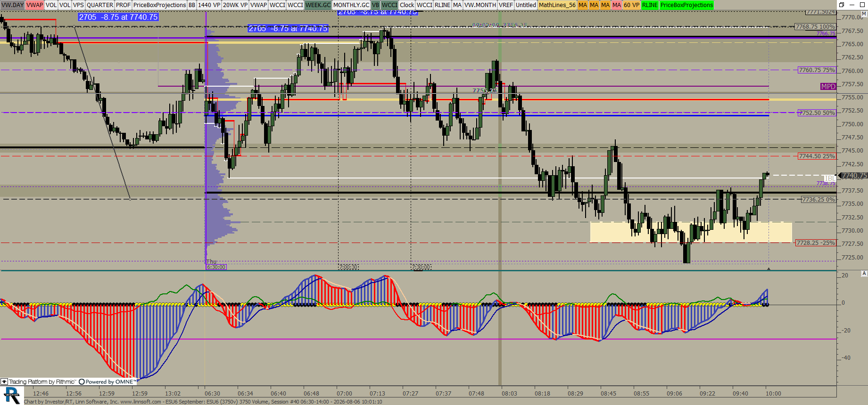Click the Powered by OMNE text
The width and height of the screenshot is (868, 405).
coord(110,382)
